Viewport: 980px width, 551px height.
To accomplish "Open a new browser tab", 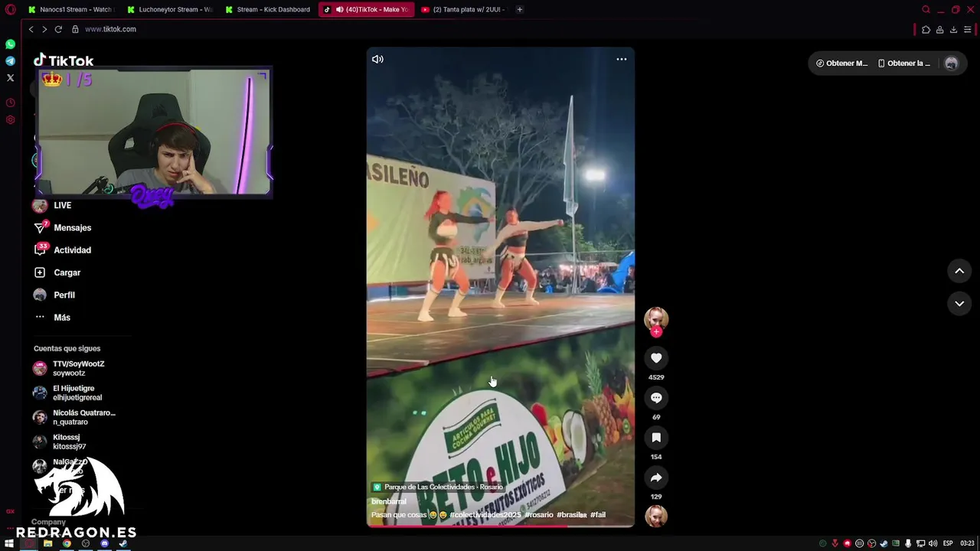I will (x=519, y=9).
